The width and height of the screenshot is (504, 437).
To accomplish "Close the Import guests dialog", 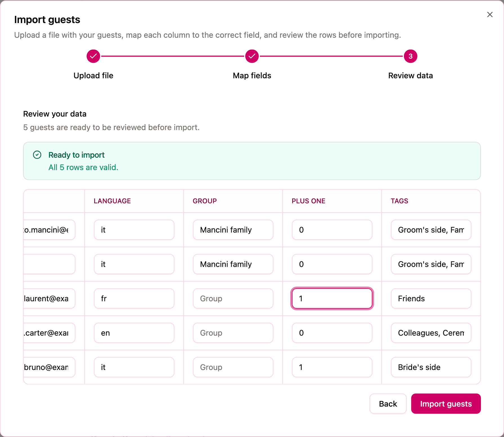I will [x=490, y=15].
